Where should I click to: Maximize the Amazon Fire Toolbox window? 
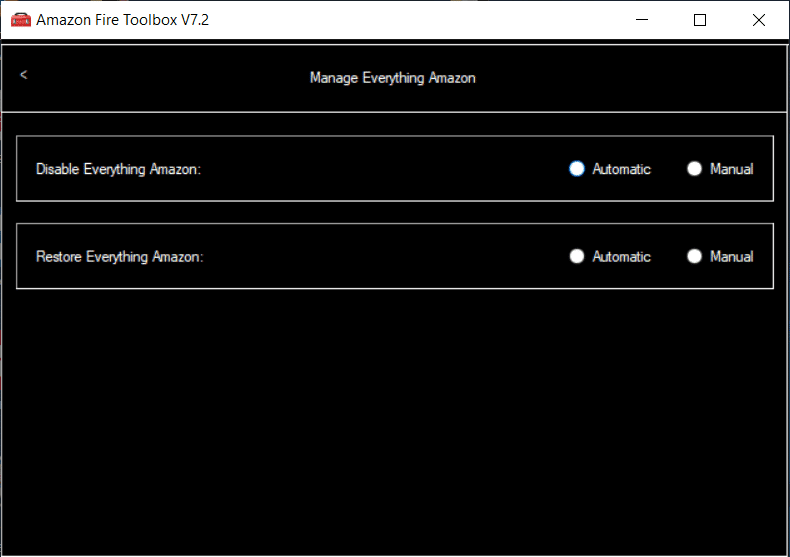point(700,20)
